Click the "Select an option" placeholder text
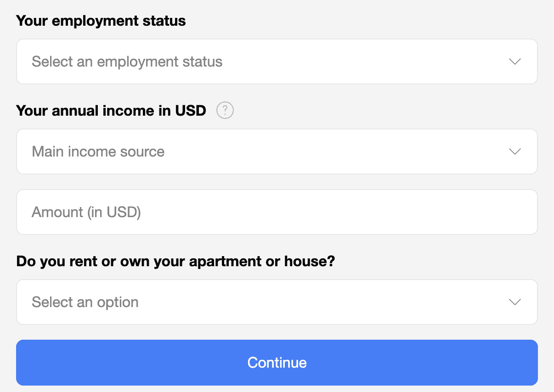 click(x=85, y=302)
